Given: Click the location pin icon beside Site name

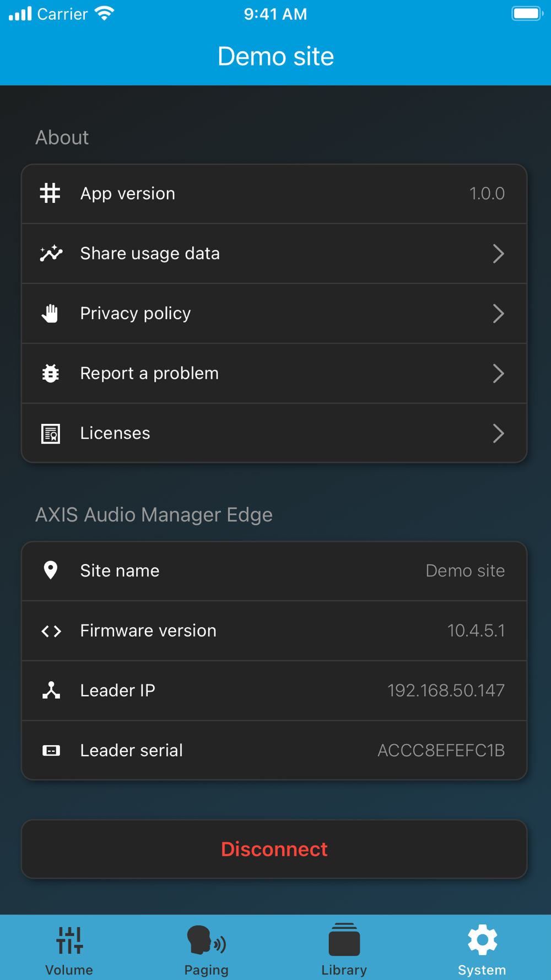Looking at the screenshot, I should coord(50,570).
